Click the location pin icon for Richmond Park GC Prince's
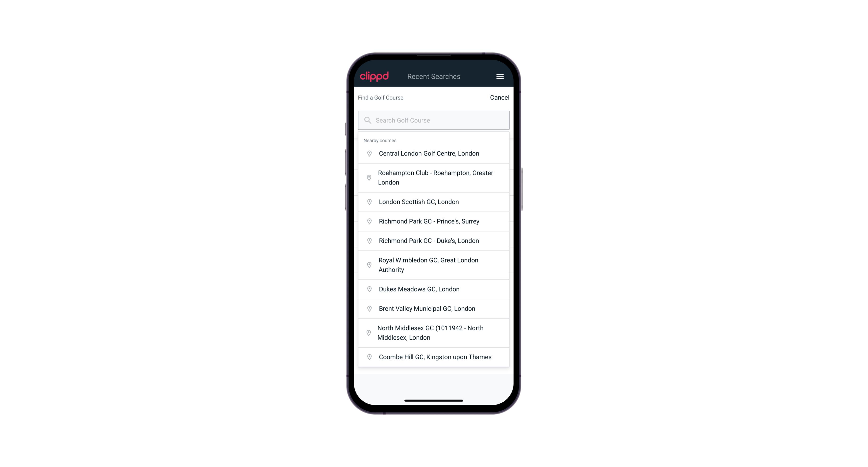Image resolution: width=868 pixels, height=467 pixels. [368, 221]
